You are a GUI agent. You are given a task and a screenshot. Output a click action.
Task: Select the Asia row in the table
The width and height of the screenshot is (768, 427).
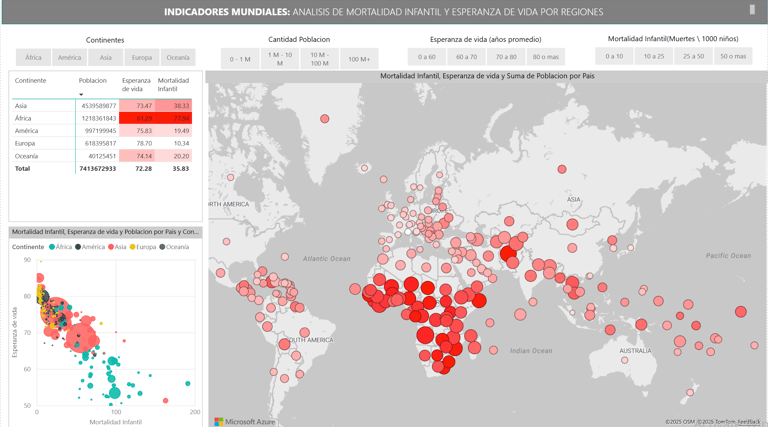tap(102, 106)
